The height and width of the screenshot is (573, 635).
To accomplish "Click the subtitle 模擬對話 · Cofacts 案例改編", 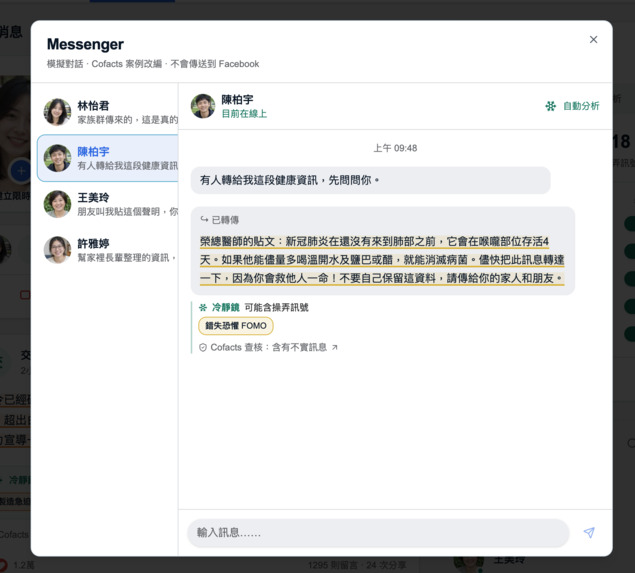I will 104,64.
